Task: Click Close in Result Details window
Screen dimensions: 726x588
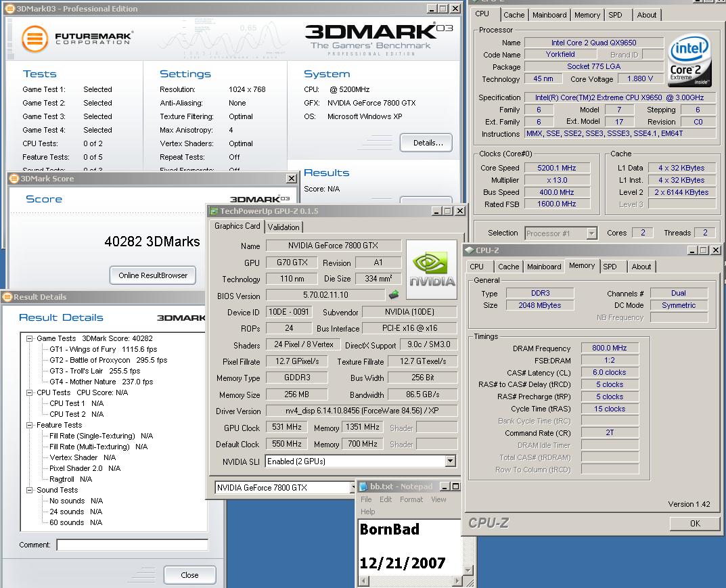Action: pyautogui.click(x=189, y=574)
